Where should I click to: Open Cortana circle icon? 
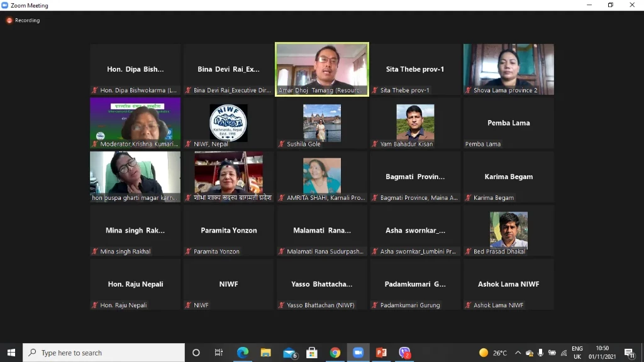[196, 353]
